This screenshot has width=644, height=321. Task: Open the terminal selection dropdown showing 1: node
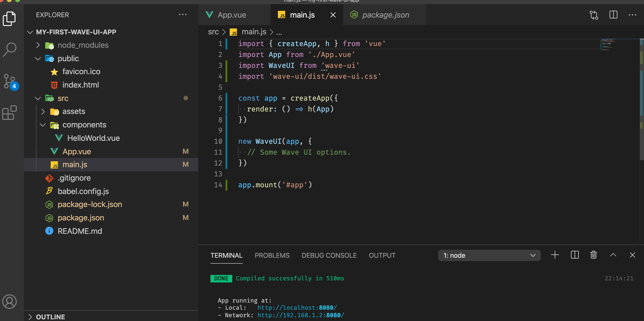point(489,255)
